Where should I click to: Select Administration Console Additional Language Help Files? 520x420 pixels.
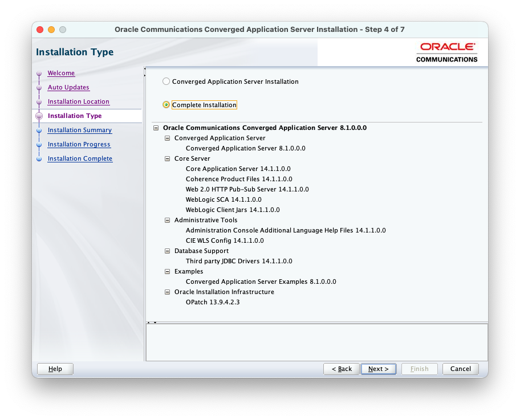[x=286, y=230]
